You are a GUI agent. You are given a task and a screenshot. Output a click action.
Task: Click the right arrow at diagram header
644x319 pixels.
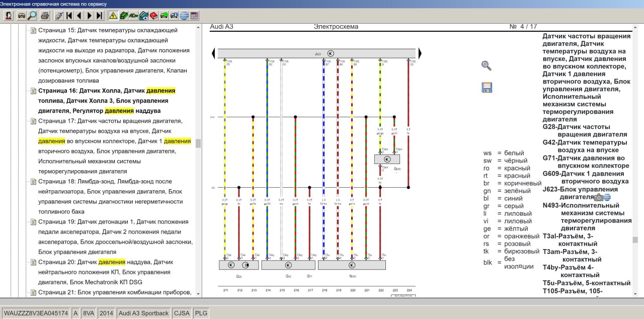pos(420,53)
